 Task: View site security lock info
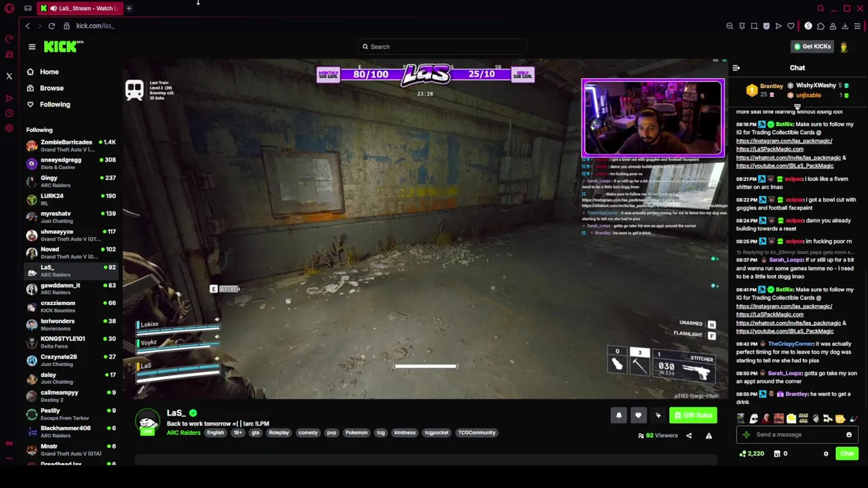[66, 26]
